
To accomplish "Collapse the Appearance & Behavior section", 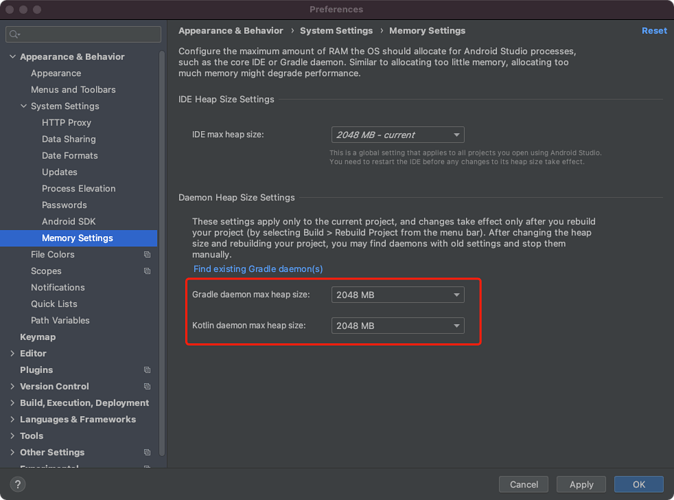I will point(12,57).
